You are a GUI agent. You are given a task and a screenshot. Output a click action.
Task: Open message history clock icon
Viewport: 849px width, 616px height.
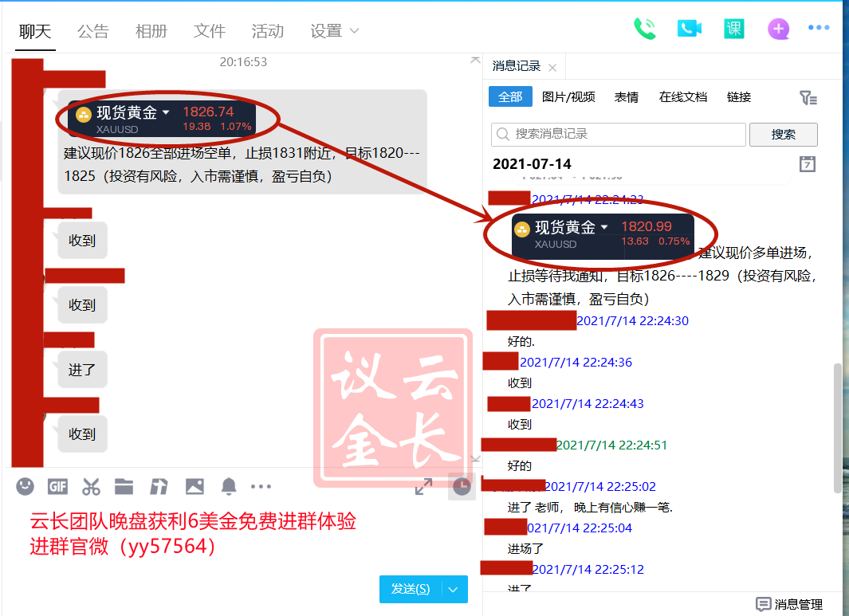click(462, 487)
